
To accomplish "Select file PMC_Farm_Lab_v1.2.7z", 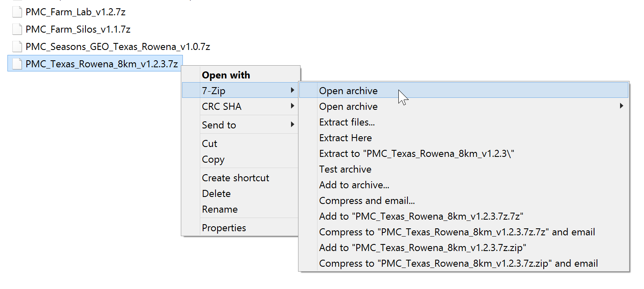I will (x=76, y=12).
